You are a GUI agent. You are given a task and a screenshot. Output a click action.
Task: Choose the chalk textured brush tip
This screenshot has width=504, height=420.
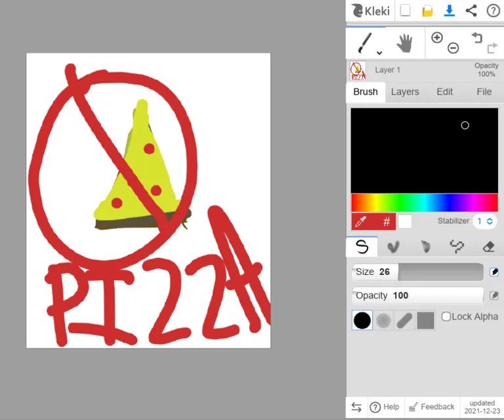[383, 320]
